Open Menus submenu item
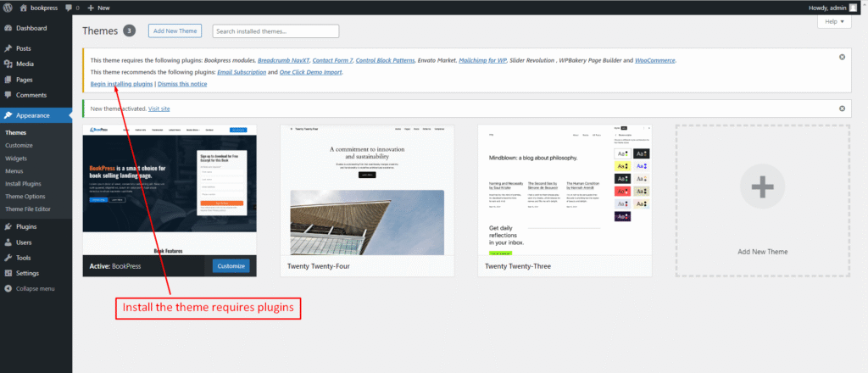868x373 pixels. tap(14, 171)
